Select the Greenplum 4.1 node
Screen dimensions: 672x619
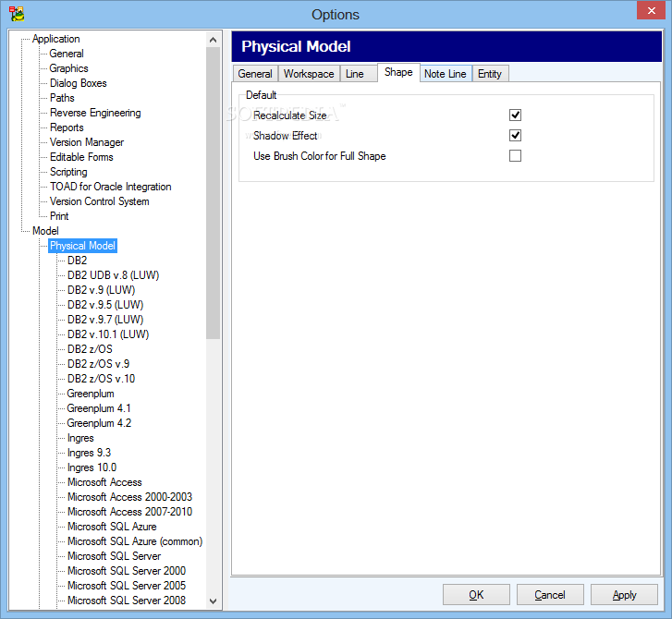[x=99, y=408]
